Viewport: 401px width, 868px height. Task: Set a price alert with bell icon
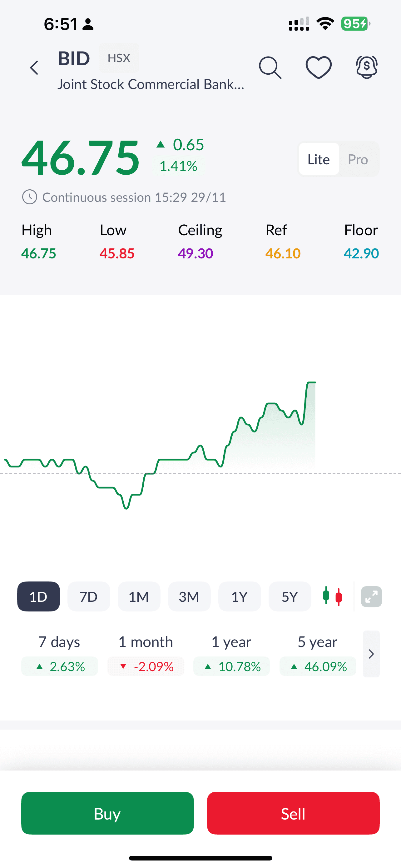[366, 67]
